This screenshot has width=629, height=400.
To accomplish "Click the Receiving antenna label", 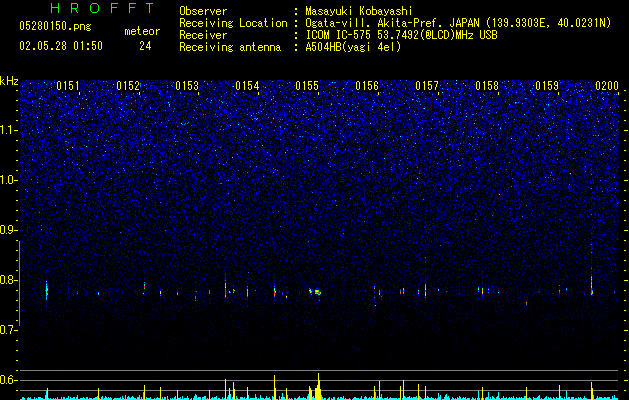I will (230, 47).
